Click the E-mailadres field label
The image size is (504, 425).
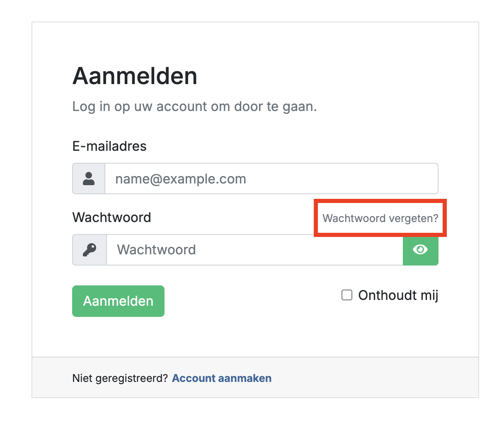point(109,146)
